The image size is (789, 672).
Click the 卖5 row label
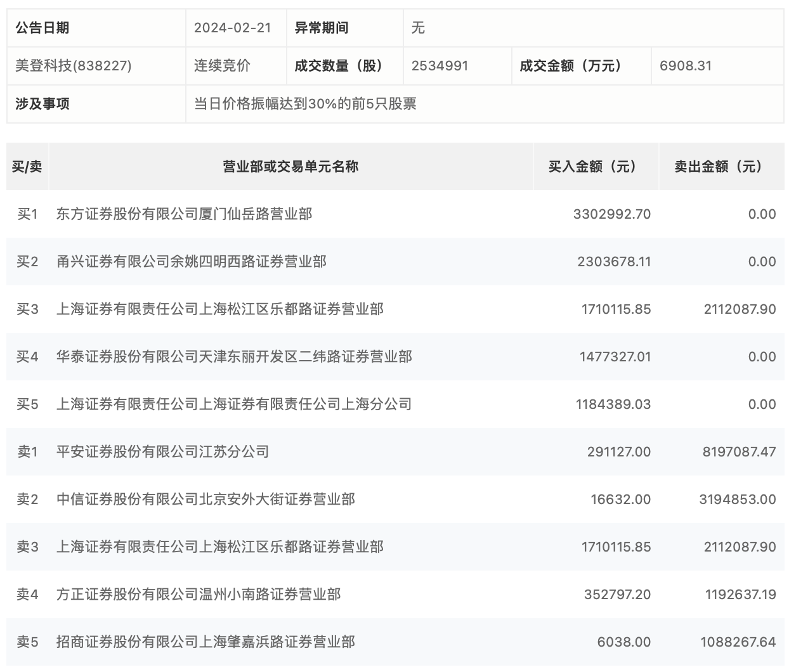tap(27, 642)
